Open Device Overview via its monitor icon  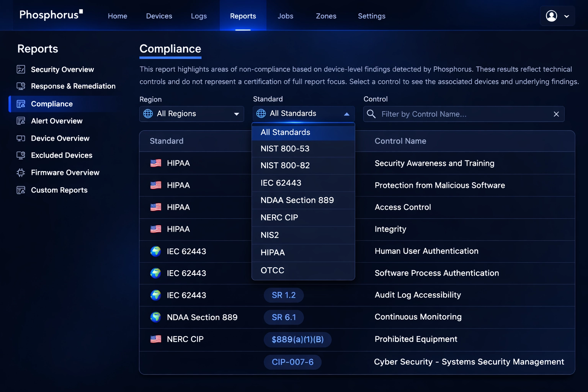click(x=21, y=138)
